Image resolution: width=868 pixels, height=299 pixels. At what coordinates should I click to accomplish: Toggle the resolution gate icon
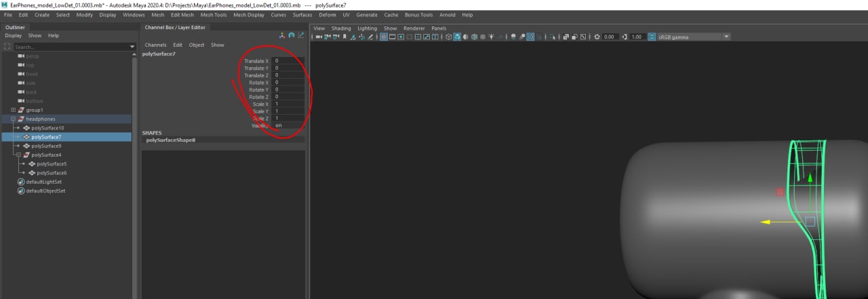point(401,37)
